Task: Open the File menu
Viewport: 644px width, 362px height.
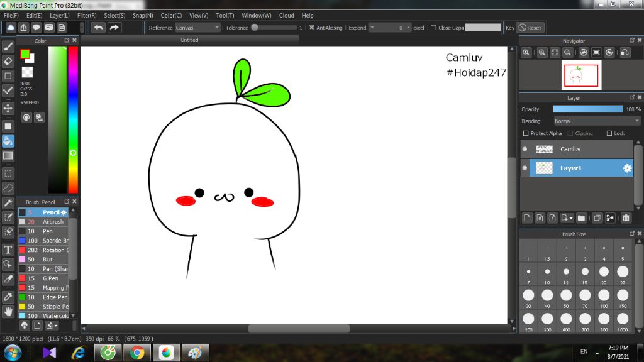Action: coord(11,16)
